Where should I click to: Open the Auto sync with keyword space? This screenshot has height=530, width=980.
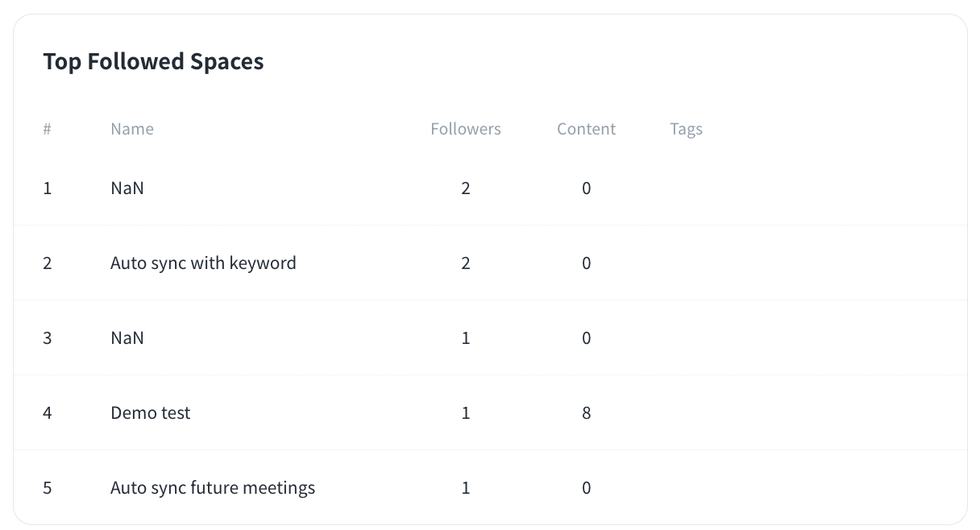[x=203, y=263]
